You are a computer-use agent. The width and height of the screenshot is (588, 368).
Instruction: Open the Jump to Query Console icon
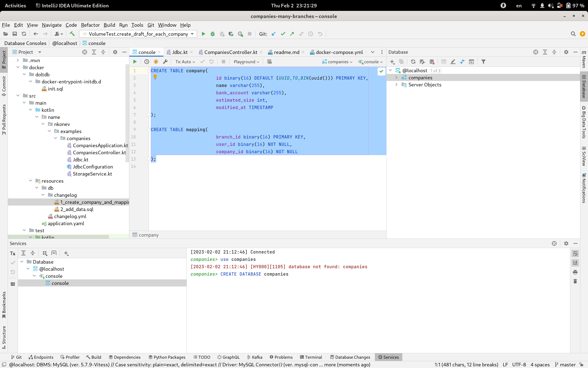[x=462, y=62]
